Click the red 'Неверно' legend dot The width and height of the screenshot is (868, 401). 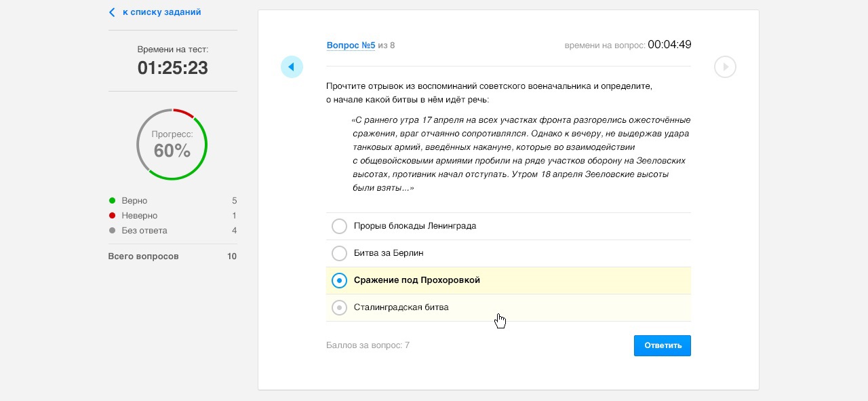112,216
